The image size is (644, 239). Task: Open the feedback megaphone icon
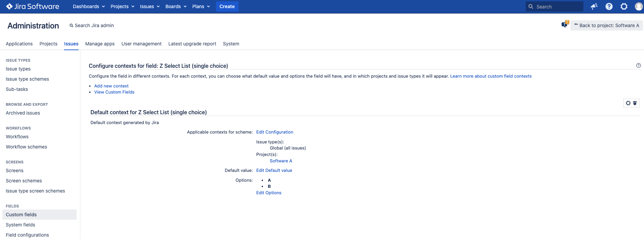click(594, 6)
